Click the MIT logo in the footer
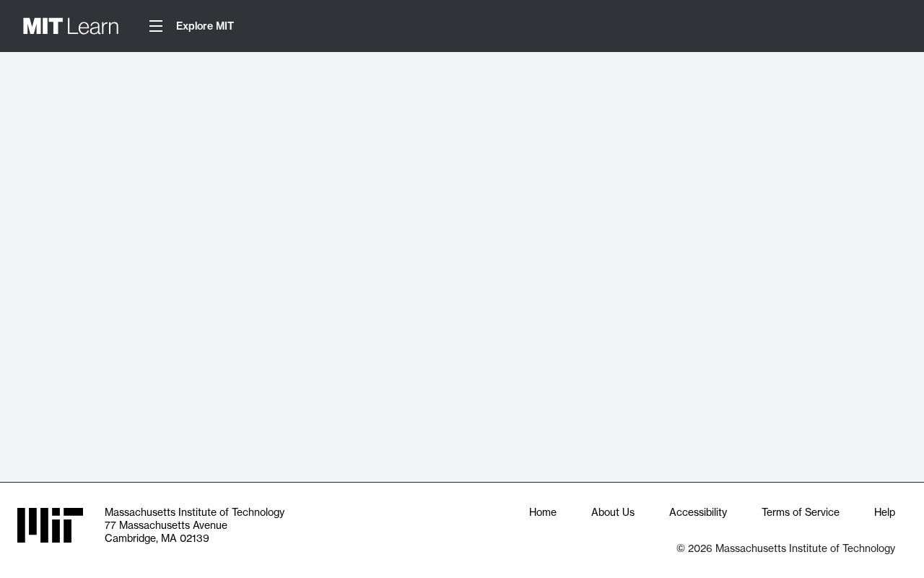This screenshot has width=924, height=578. click(x=50, y=525)
